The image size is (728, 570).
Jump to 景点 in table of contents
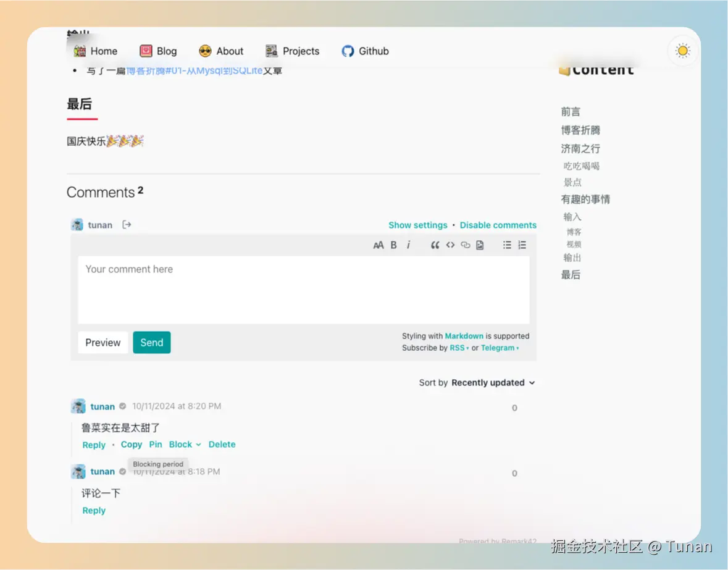[572, 182]
